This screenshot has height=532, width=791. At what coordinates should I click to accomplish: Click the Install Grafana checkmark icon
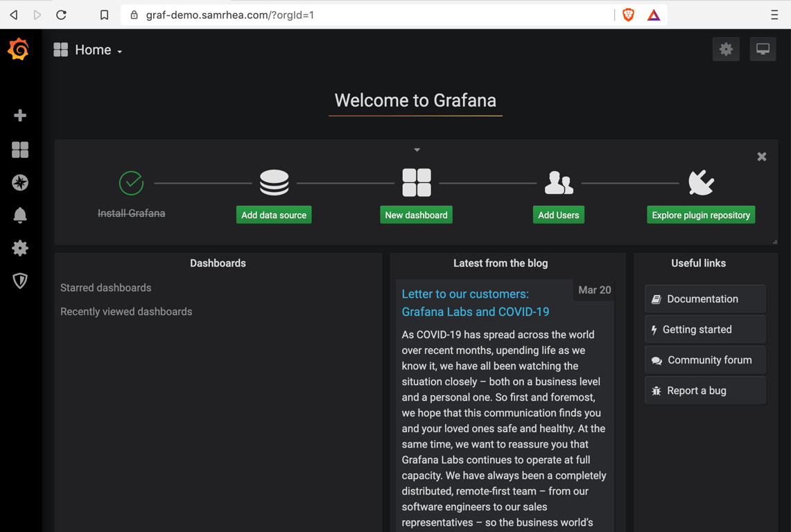click(131, 183)
